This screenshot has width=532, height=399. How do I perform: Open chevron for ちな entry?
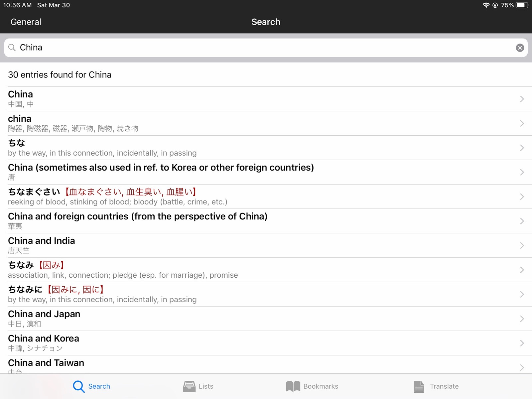pos(522,148)
